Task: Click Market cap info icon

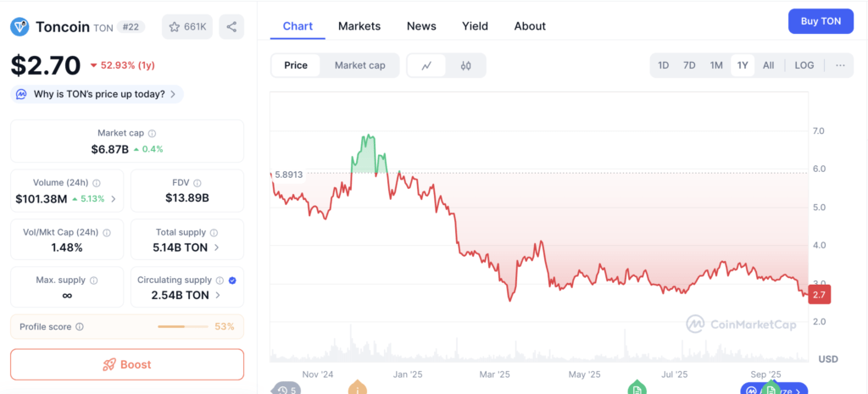Action: 152,133
